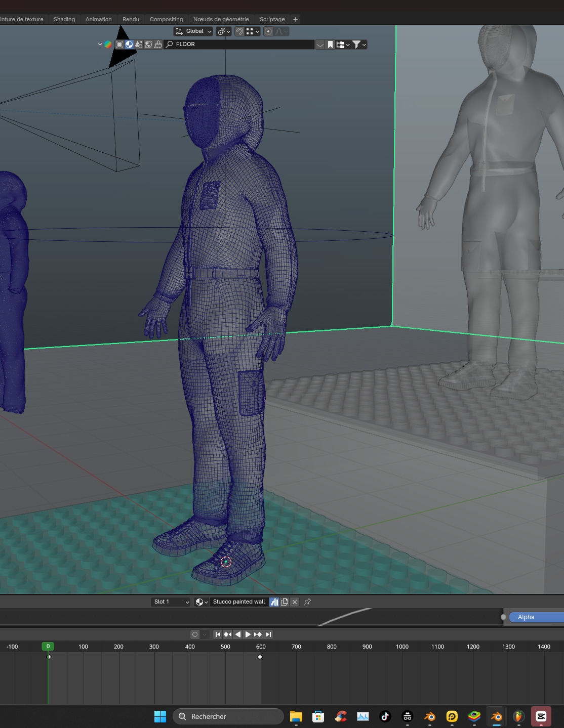Select the 3D cursor at the character's shoe
This screenshot has height=728, width=564.
(226, 562)
